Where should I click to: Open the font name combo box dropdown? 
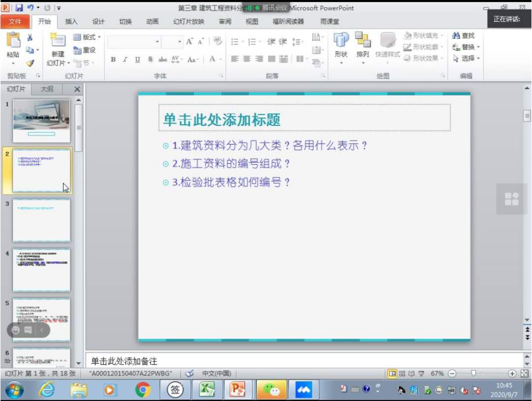tap(157, 42)
